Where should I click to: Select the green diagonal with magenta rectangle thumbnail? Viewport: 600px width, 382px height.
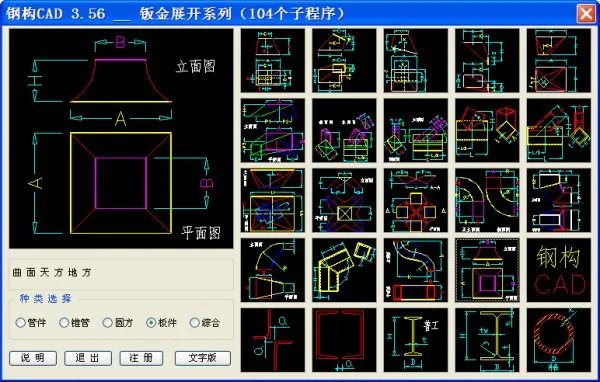coord(273,131)
